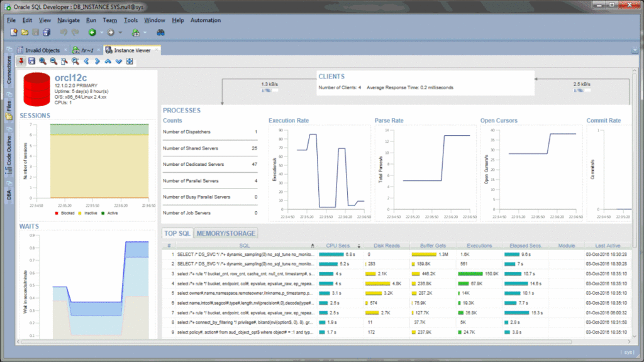Close the Instance Viewer tab

click(156, 50)
